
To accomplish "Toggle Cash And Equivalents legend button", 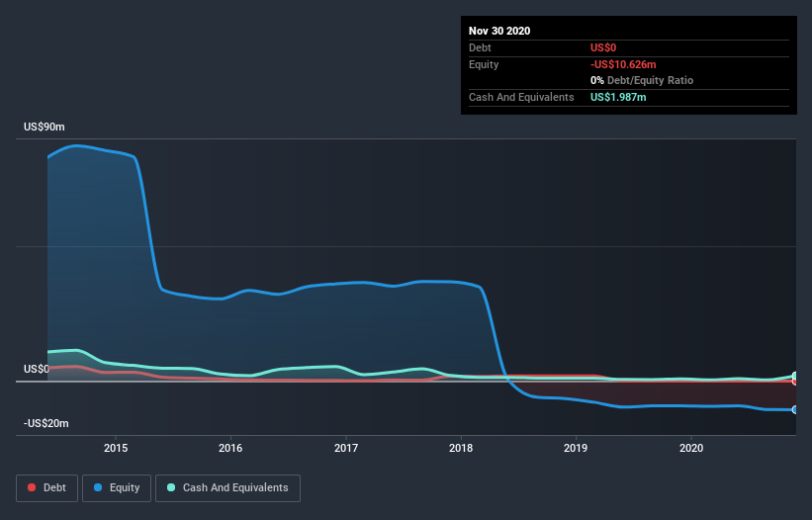I will coord(227,488).
